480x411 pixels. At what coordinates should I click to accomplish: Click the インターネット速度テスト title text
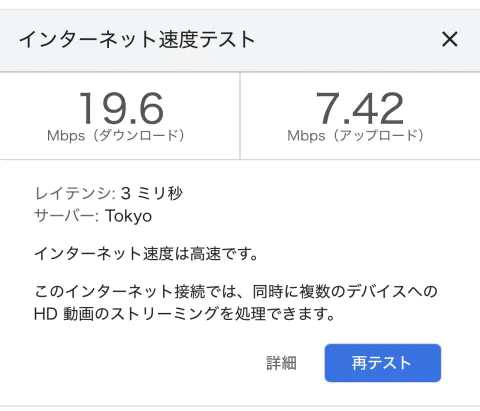pyautogui.click(x=137, y=39)
